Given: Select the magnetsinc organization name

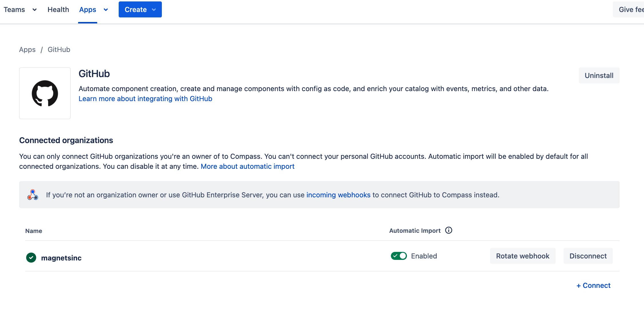Looking at the screenshot, I should [61, 258].
